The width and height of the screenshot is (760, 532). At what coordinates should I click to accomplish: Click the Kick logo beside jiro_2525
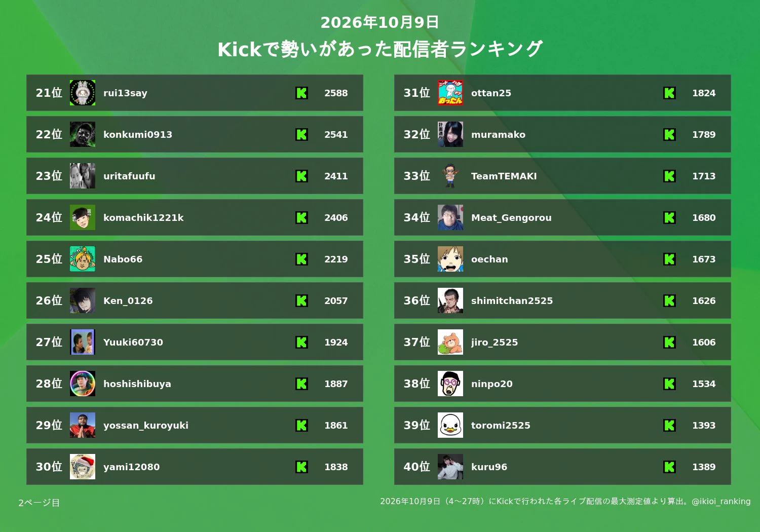[x=669, y=342]
